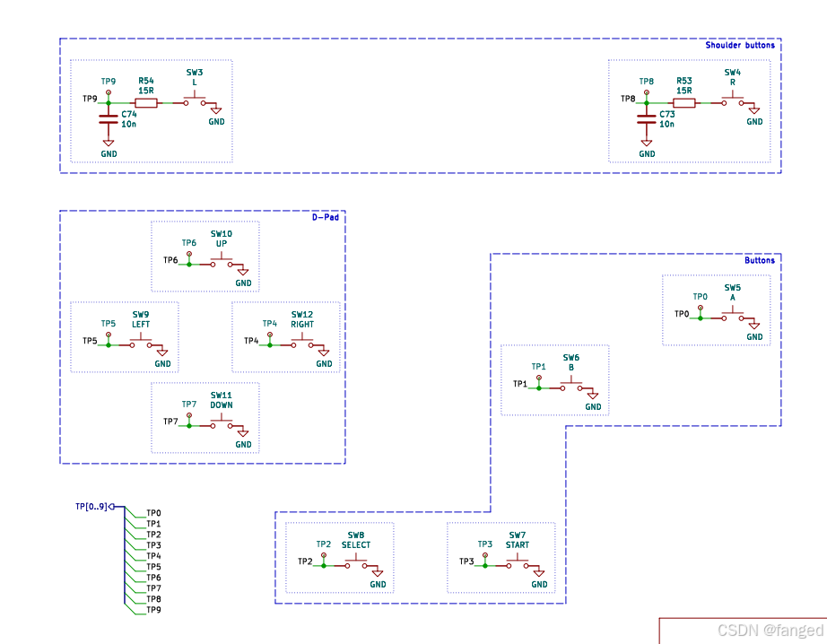Image resolution: width=827 pixels, height=644 pixels.
Task: Click the '10n' value of C73
Action: click(x=666, y=125)
